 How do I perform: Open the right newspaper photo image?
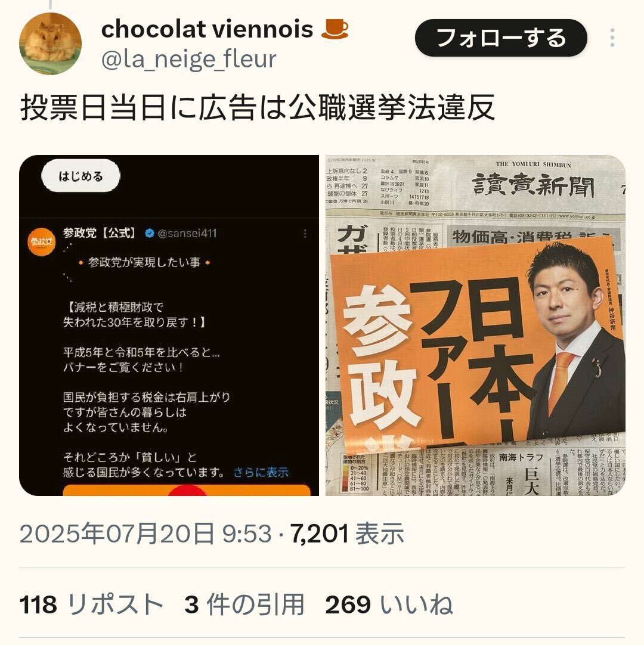point(475,325)
